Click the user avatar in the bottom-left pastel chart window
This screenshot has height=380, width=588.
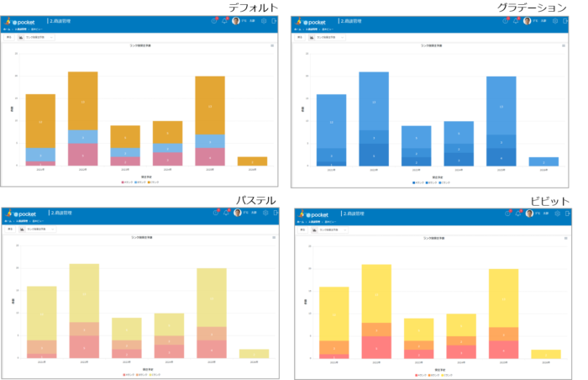237,213
